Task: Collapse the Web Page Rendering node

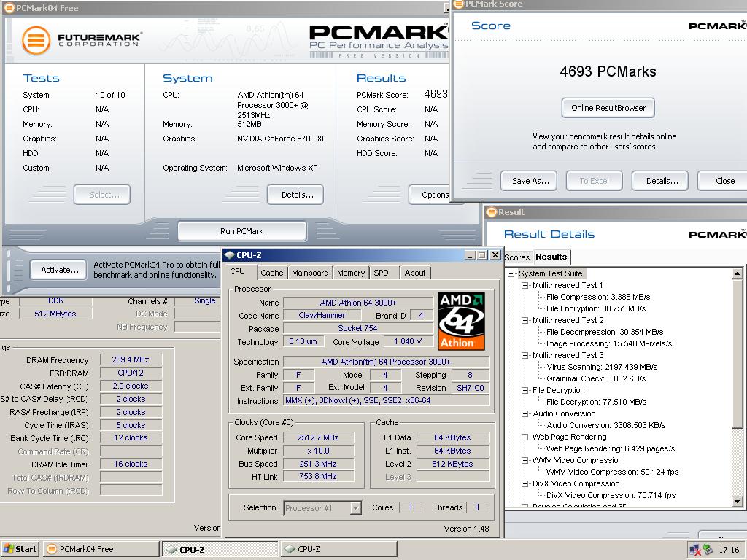Action: 525,437
